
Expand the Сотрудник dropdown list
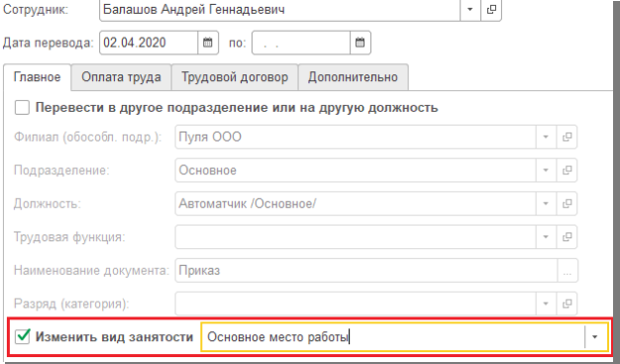point(470,10)
